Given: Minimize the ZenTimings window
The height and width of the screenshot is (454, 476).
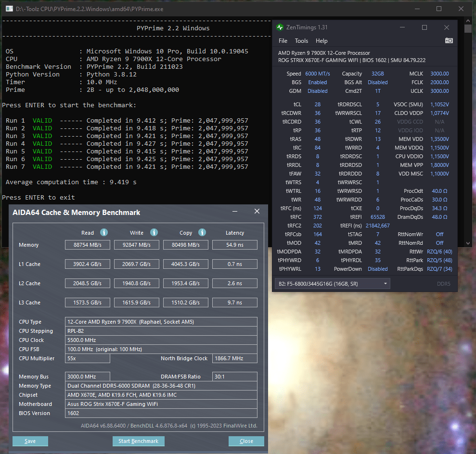Looking at the screenshot, I should coord(402,27).
